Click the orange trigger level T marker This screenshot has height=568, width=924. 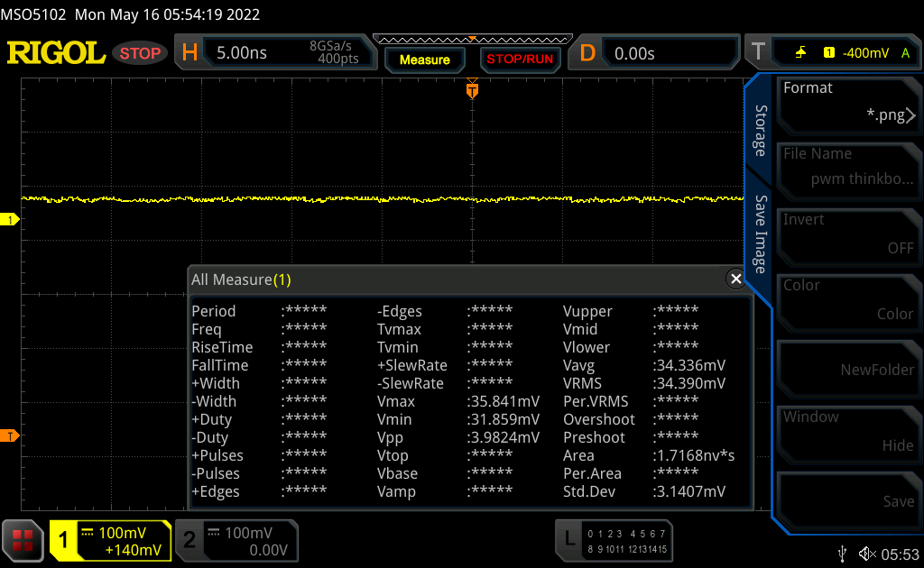[11, 436]
